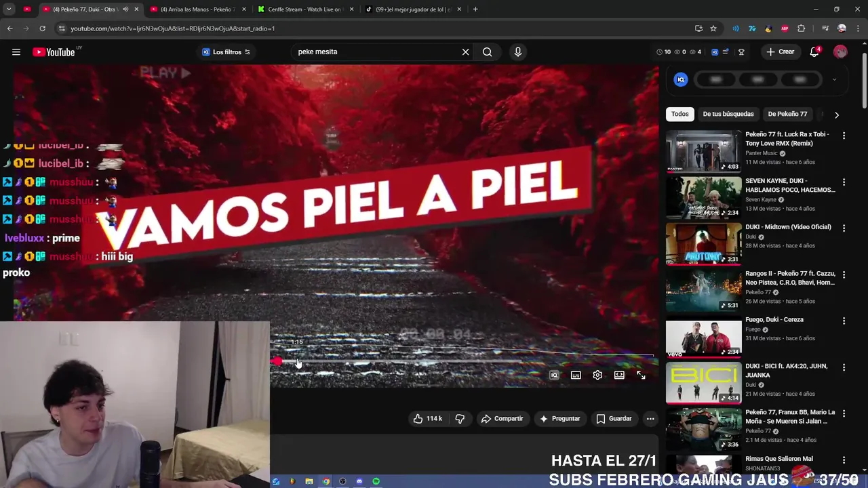Save video with Guardar button
The width and height of the screenshot is (868, 488).
pos(614,419)
